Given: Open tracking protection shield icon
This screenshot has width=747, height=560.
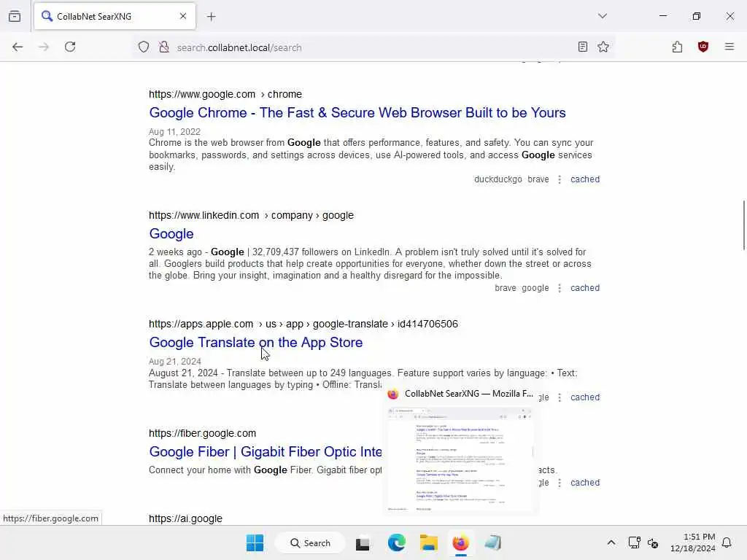Looking at the screenshot, I should click(144, 47).
